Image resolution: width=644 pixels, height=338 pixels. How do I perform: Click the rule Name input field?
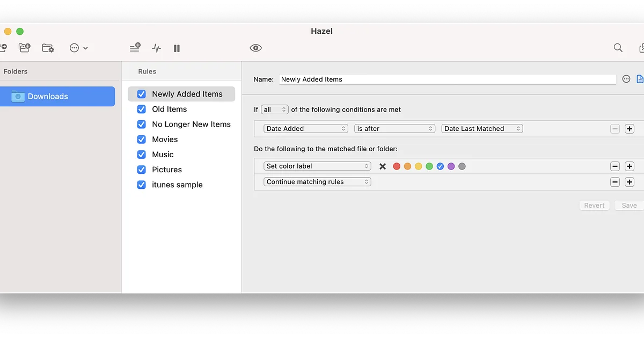[x=448, y=79]
